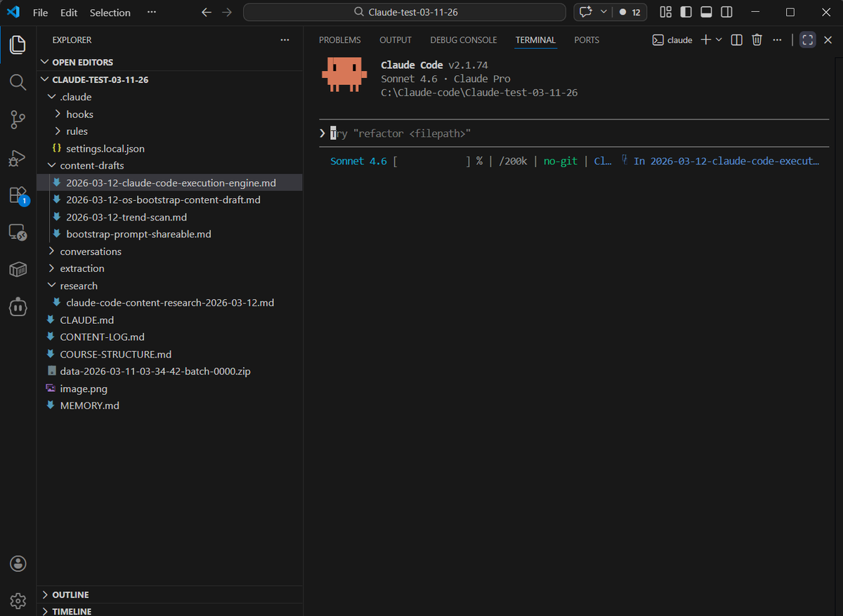Open the container box activity bar icon
843x616 pixels.
click(x=18, y=270)
